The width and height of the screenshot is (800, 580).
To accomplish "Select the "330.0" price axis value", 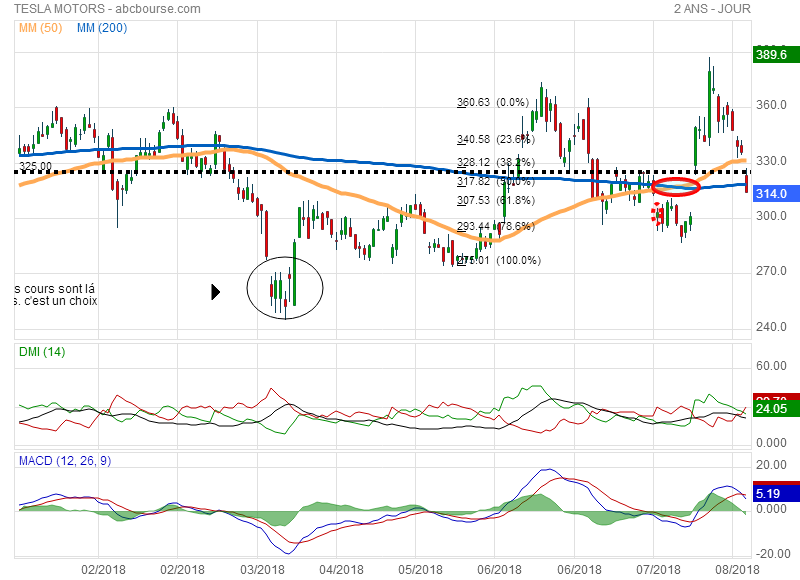I will [x=771, y=161].
